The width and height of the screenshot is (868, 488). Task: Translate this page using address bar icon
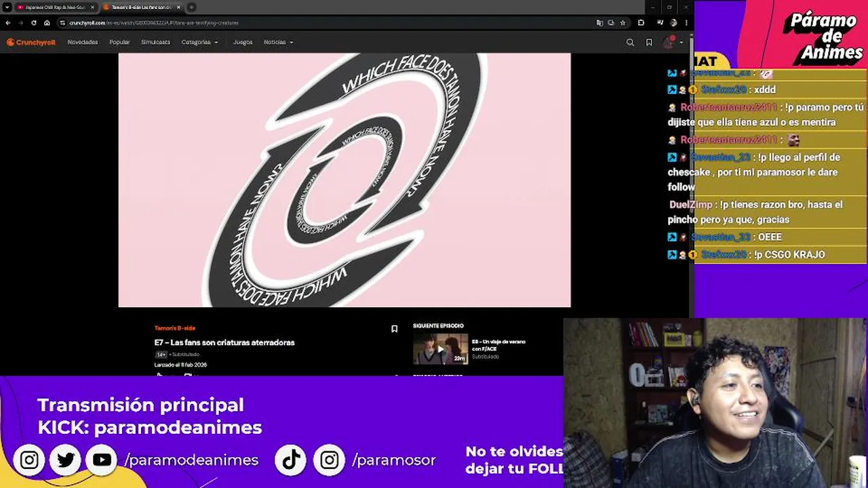(x=599, y=22)
